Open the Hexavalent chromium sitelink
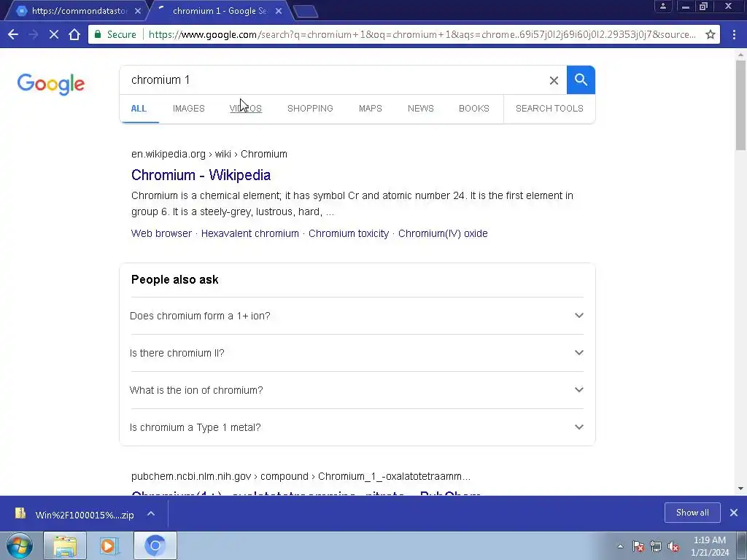 [249, 233]
